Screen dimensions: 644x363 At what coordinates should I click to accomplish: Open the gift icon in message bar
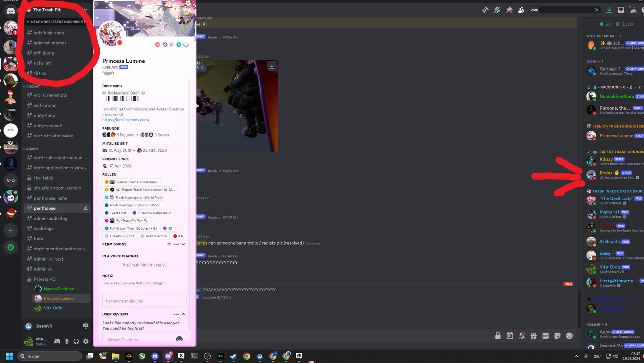click(533, 336)
